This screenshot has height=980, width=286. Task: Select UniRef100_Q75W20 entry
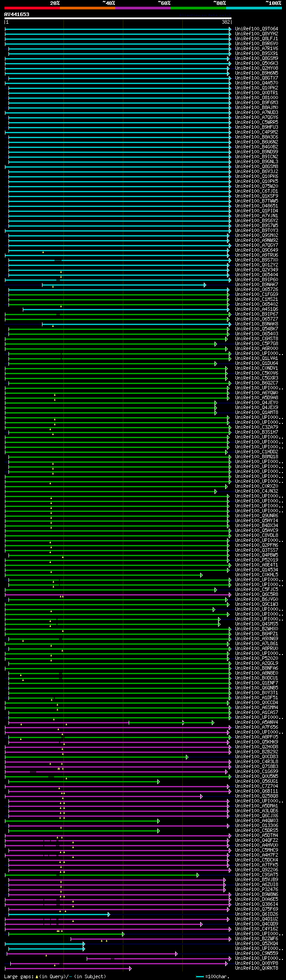tap(257, 186)
